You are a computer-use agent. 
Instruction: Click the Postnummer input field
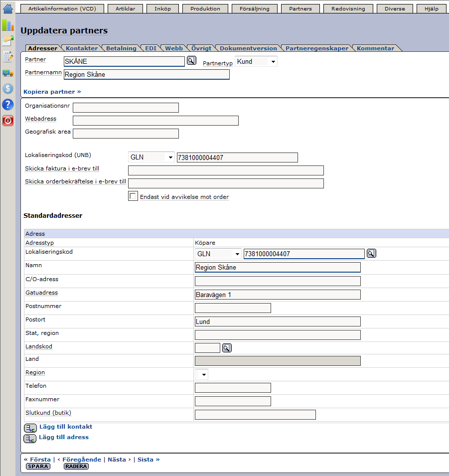click(x=233, y=308)
